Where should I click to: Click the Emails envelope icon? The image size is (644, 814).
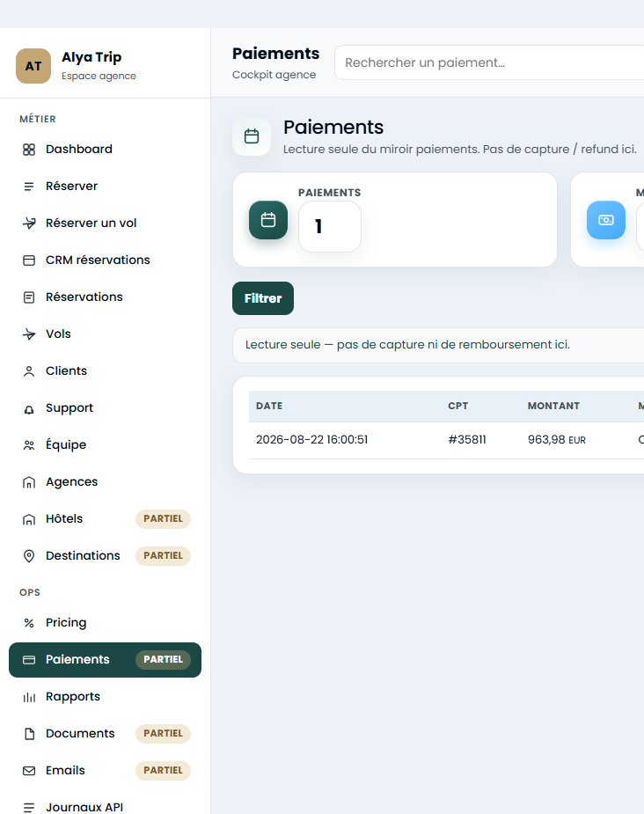(x=29, y=771)
